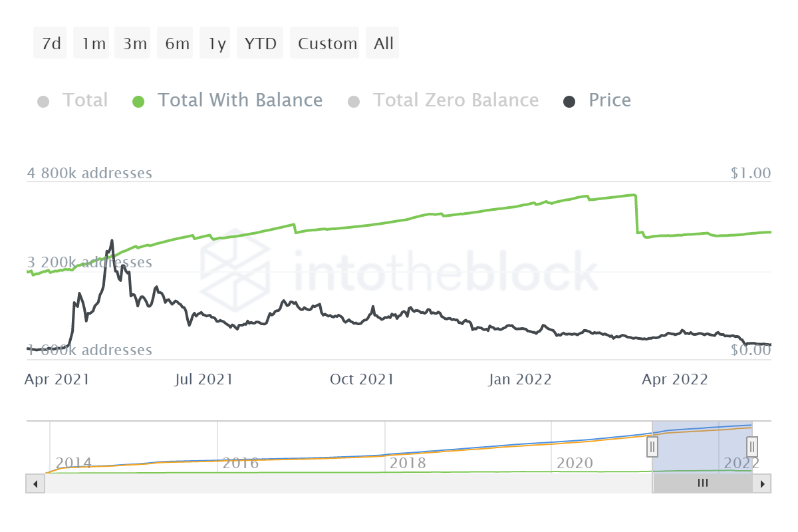This screenshot has width=798, height=532.
Task: Click the scrollbar left arrow
Action: tap(35, 483)
